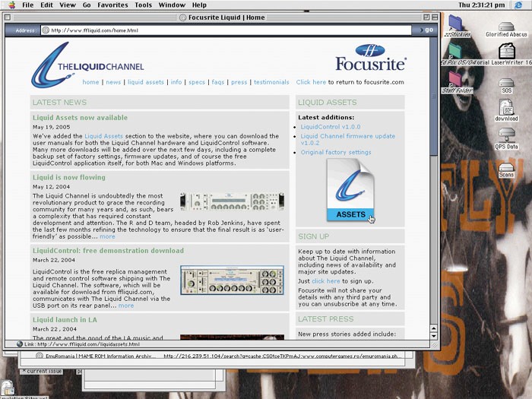The height and width of the screenshot is (399, 532).
Task: Click the LiquidControl software screenshot thumbnail
Action: [232, 280]
